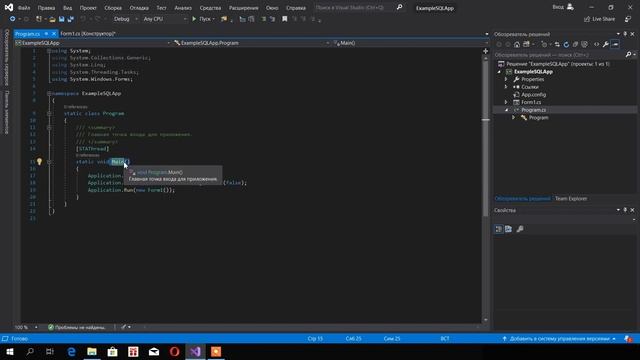
Task: Open File Explorer from the taskbar
Action: (x=92, y=352)
